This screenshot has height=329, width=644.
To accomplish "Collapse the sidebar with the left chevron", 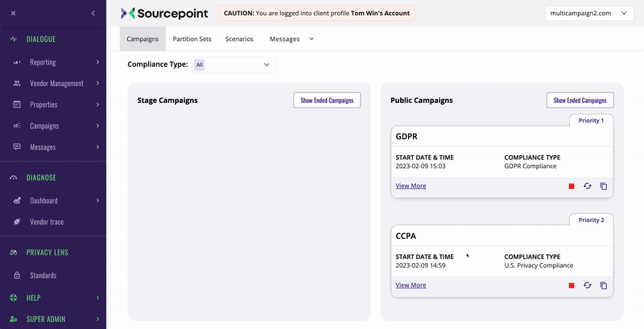I will click(93, 14).
